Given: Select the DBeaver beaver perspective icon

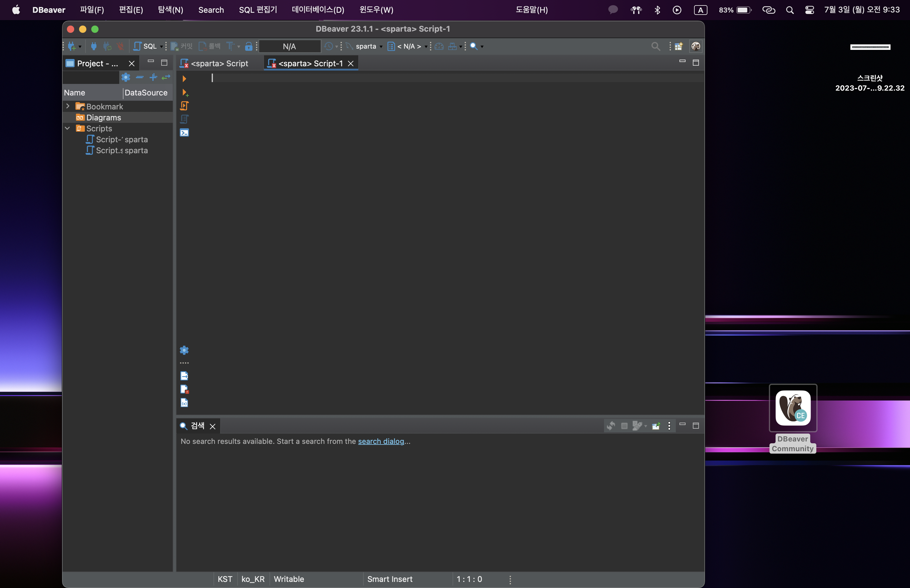Looking at the screenshot, I should point(696,46).
